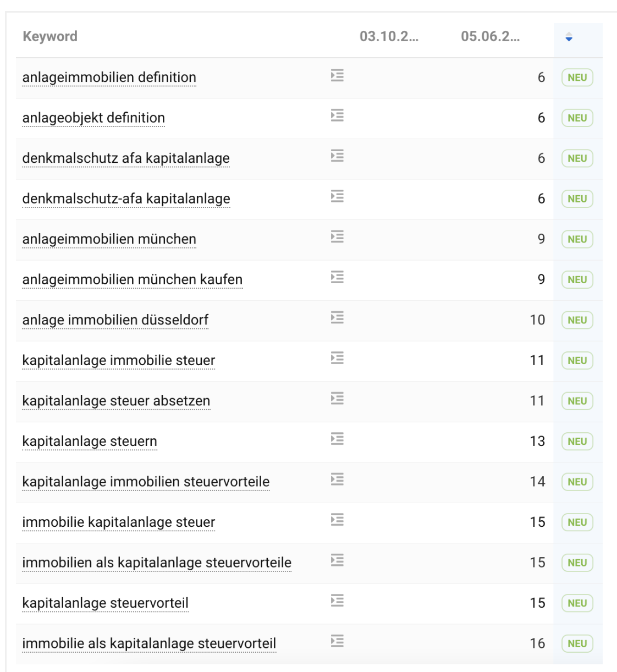Click details icon for kapitalanlage steuern
This screenshot has width=617, height=672.
click(337, 439)
